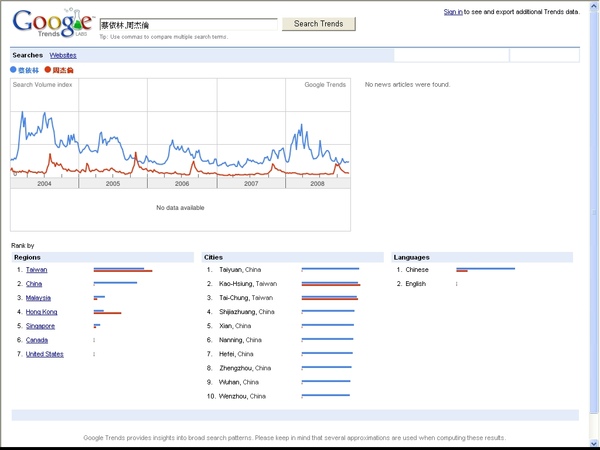Image resolution: width=600 pixels, height=450 pixels.
Task: Select the Searches tab
Action: [28, 55]
